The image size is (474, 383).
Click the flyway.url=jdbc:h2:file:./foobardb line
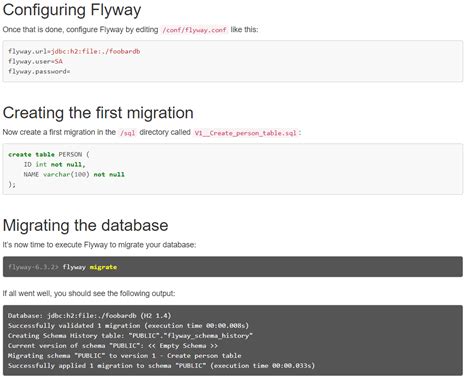[74, 51]
